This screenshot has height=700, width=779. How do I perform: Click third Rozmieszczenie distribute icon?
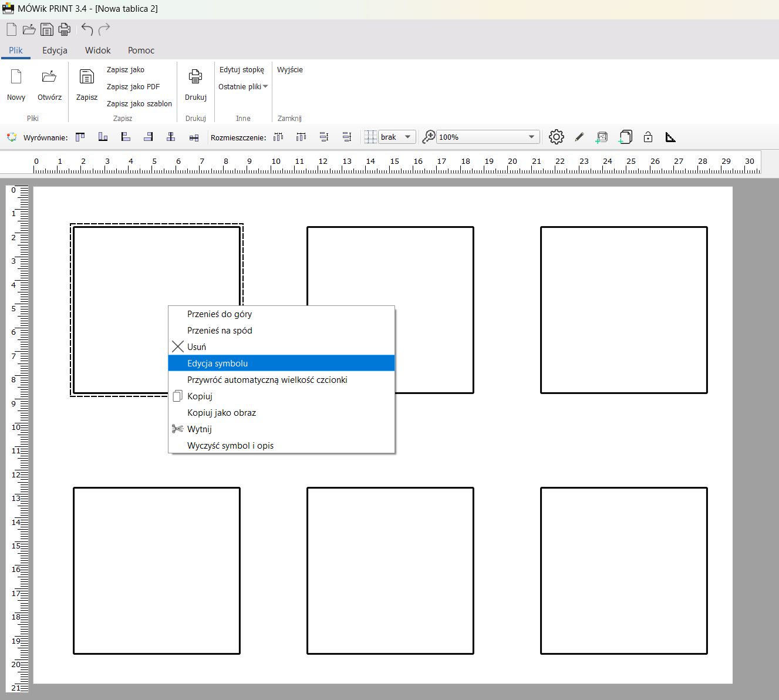point(324,137)
